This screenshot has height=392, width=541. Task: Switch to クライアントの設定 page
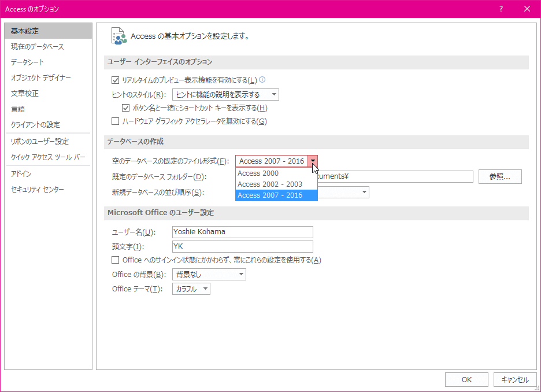(x=49, y=124)
